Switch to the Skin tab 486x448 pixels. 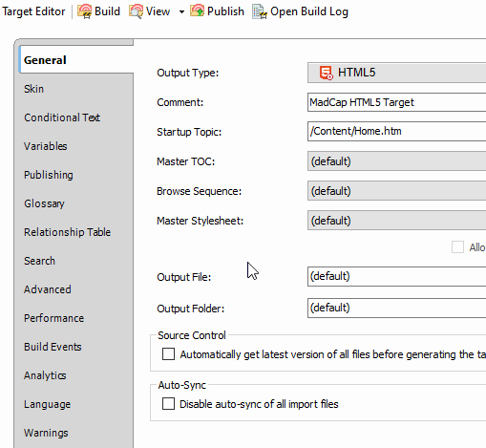pos(33,89)
